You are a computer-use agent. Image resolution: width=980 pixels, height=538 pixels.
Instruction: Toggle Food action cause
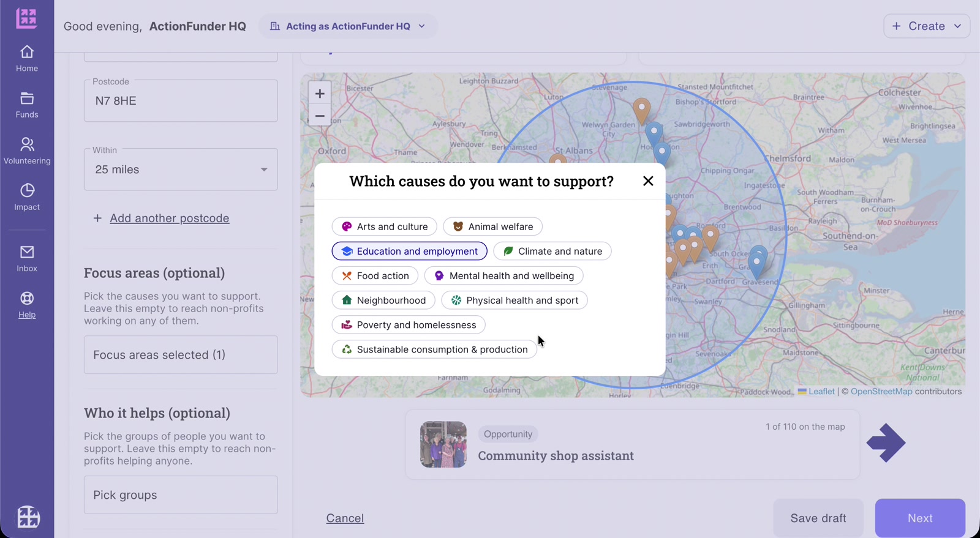[375, 276]
